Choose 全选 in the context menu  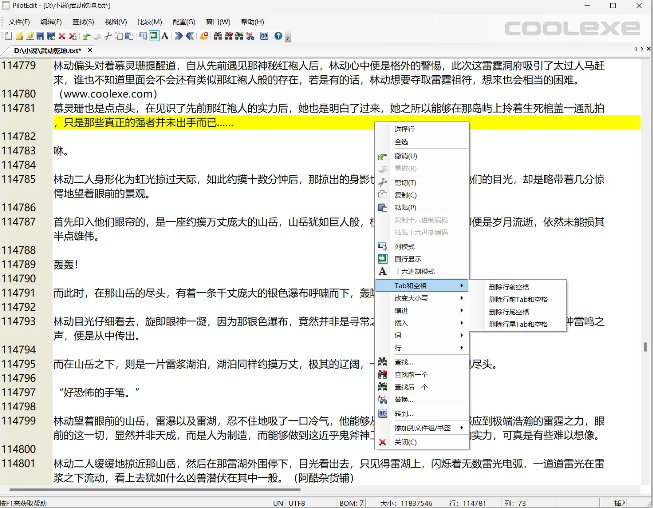pos(422,142)
